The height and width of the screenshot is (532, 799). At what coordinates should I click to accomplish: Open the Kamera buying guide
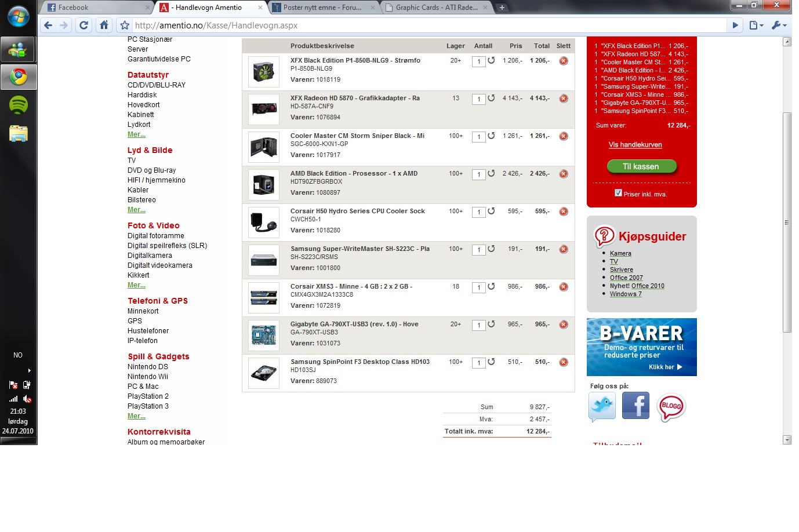coord(620,253)
